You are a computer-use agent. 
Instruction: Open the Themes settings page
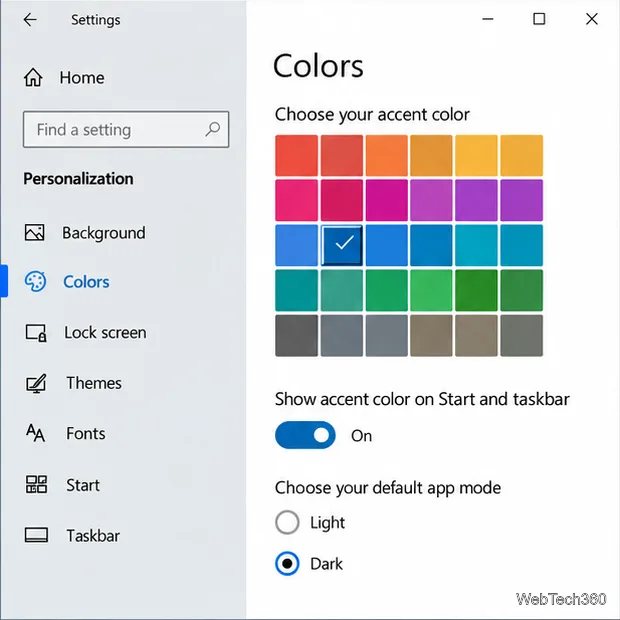(x=94, y=383)
